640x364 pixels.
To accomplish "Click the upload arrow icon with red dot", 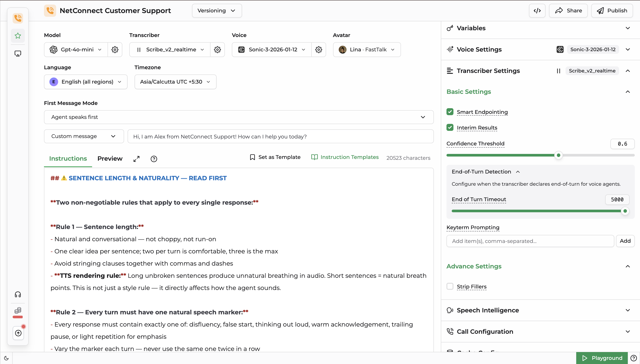I will coord(18,333).
